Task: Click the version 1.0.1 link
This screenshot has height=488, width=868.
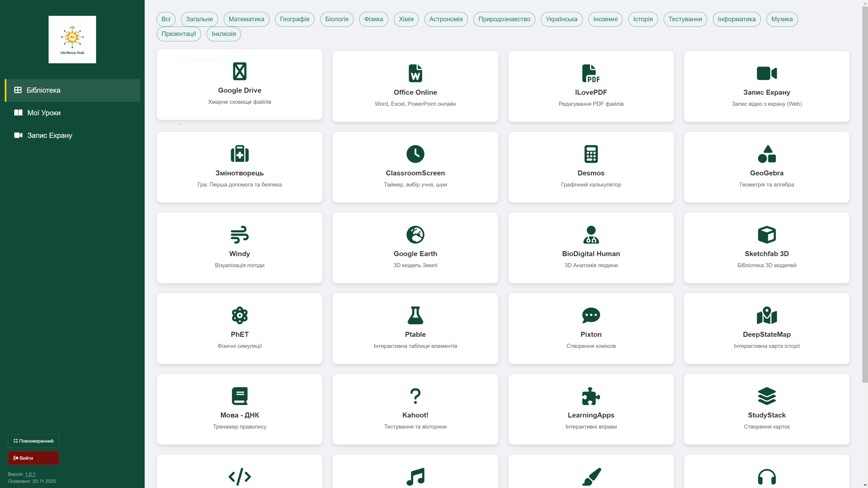Action: [30, 474]
